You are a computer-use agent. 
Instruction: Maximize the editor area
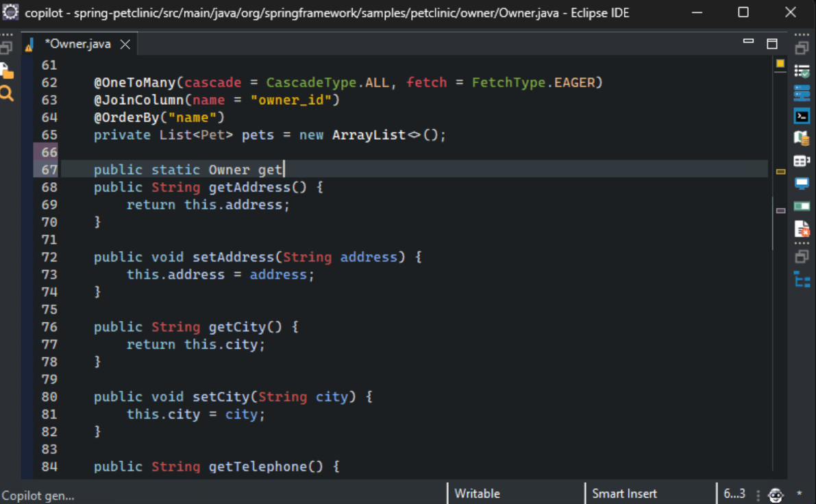(772, 42)
